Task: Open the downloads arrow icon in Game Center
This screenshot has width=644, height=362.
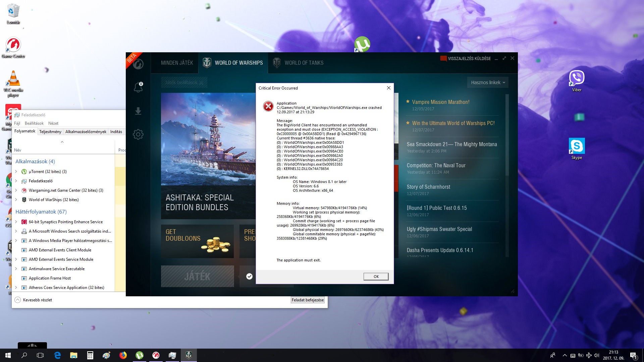Action: 138,111
